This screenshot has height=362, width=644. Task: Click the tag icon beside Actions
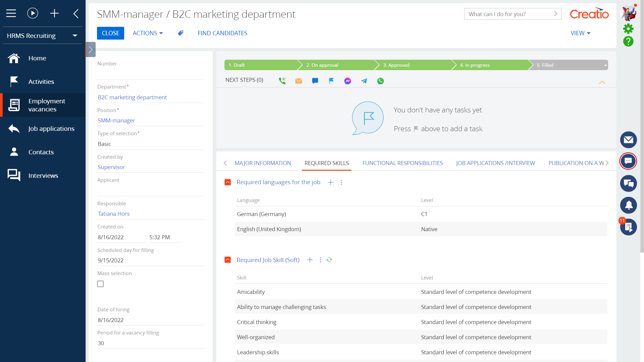[x=180, y=33]
